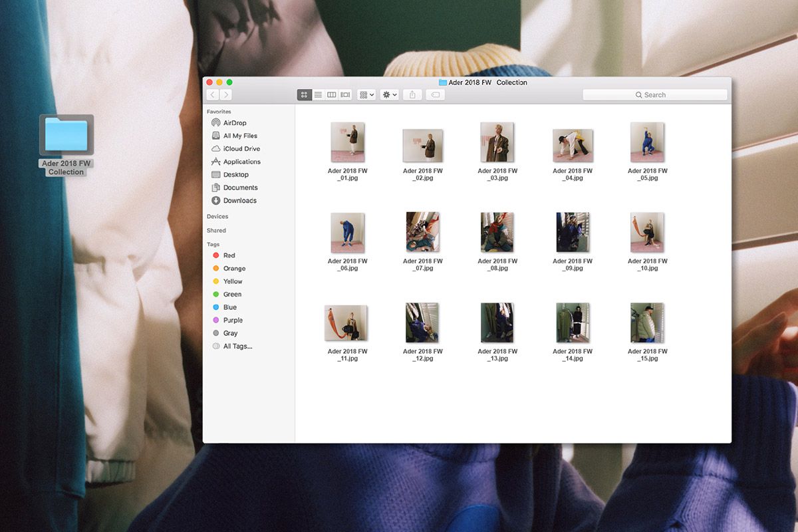This screenshot has height=532, width=798.
Task: Switch to cover flow view
Action: click(x=345, y=95)
